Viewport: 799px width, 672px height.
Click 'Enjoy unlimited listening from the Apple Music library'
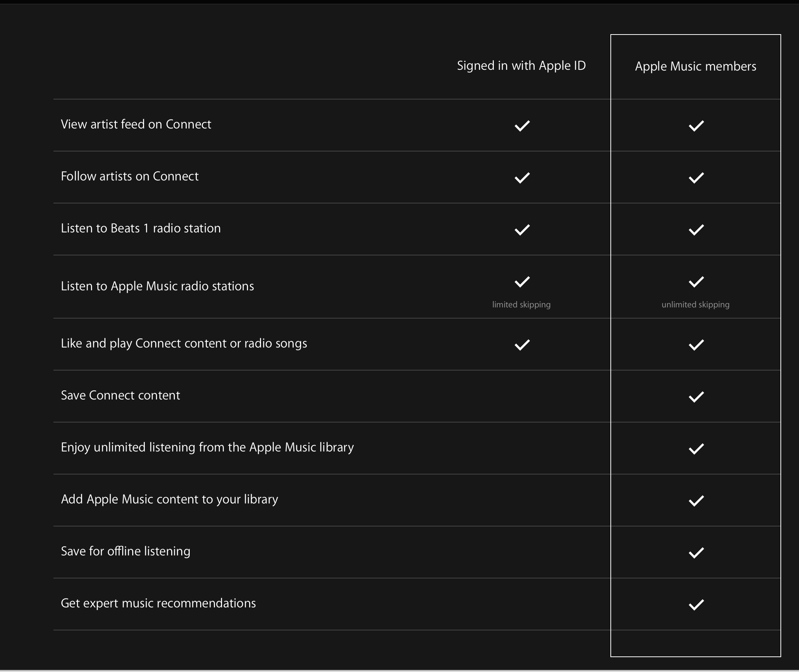coord(207,447)
